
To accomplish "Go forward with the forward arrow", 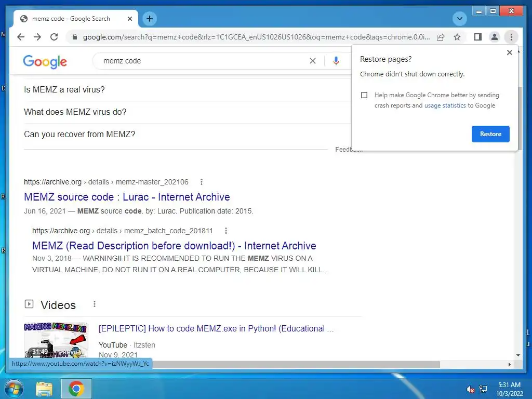I will [x=37, y=37].
